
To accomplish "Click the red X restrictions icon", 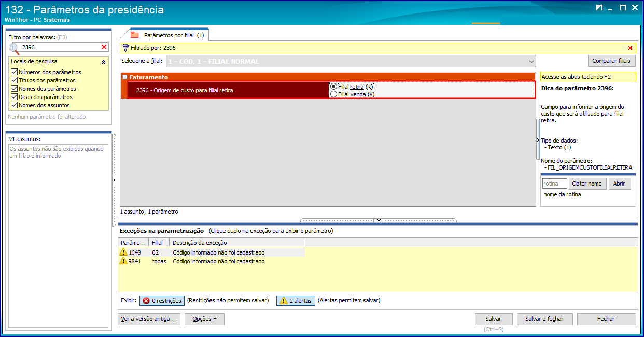I will [146, 301].
